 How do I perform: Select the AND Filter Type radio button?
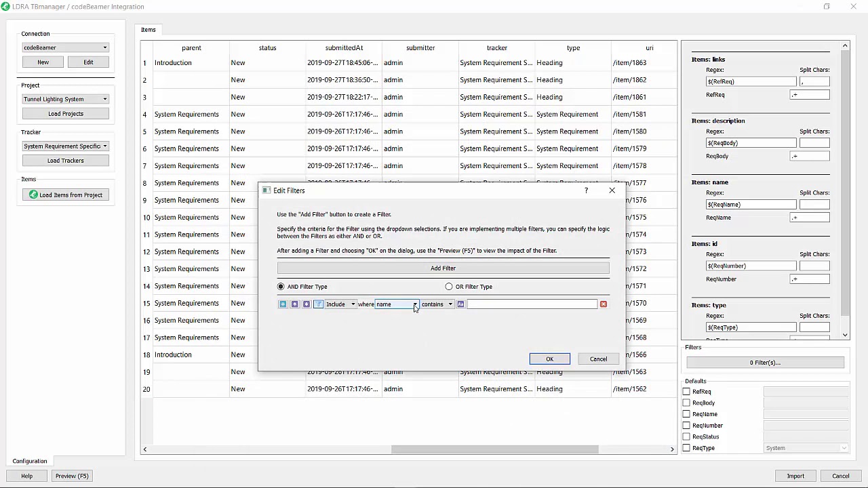pos(281,287)
